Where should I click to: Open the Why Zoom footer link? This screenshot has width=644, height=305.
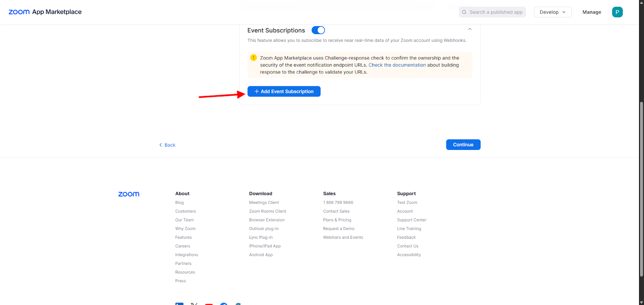pos(185,229)
